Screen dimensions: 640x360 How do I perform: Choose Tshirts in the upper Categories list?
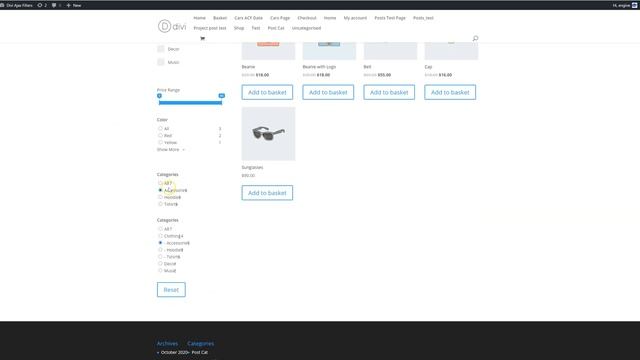(160, 204)
